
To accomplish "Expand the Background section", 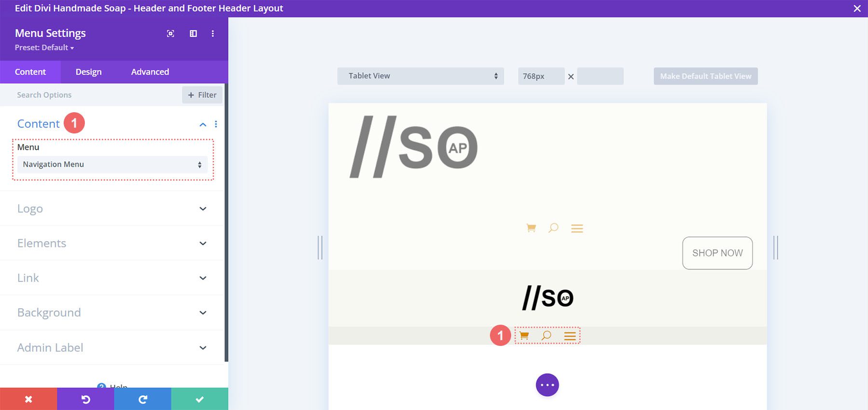I will (112, 313).
